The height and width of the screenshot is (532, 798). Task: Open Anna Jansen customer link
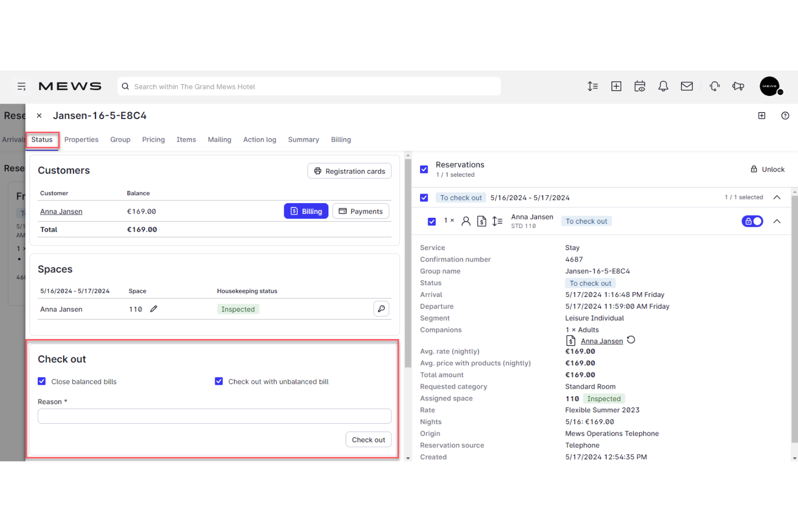(x=61, y=212)
